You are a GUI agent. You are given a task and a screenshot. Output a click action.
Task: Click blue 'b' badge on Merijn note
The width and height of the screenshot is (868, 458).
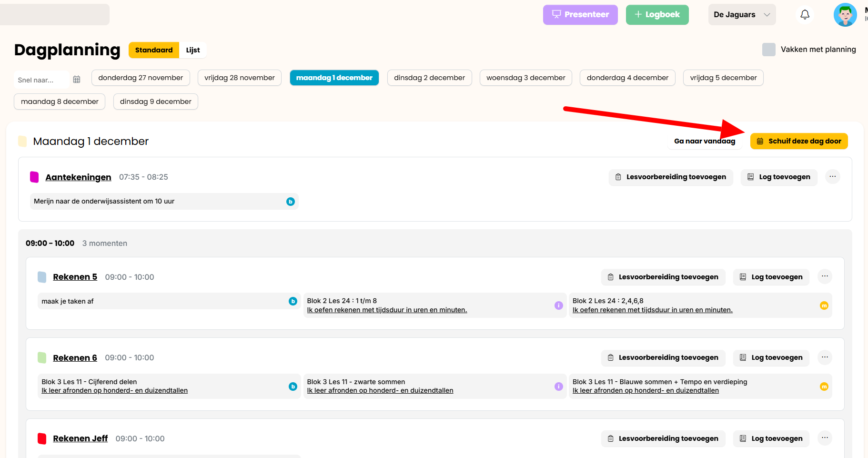290,202
